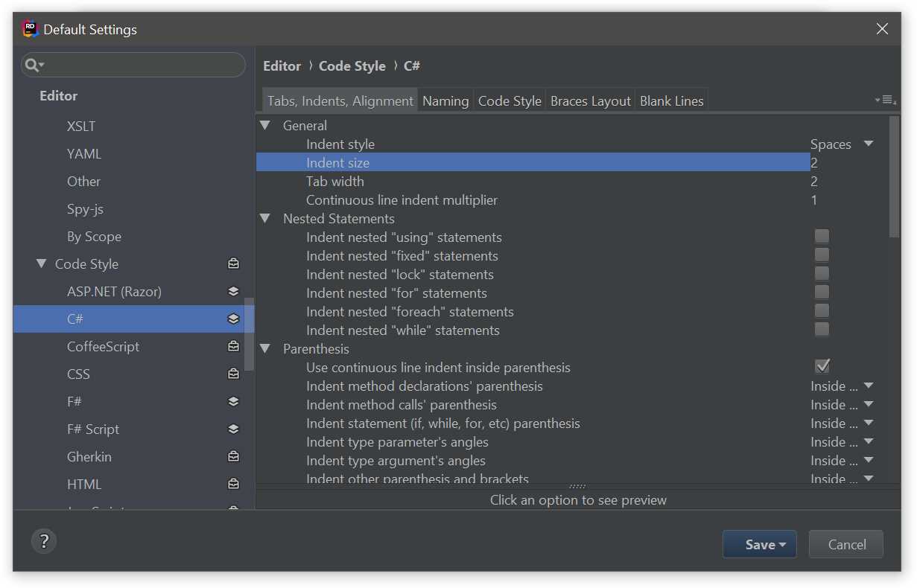Focus the settings search field
This screenshot has width=917, height=588.
coord(133,65)
